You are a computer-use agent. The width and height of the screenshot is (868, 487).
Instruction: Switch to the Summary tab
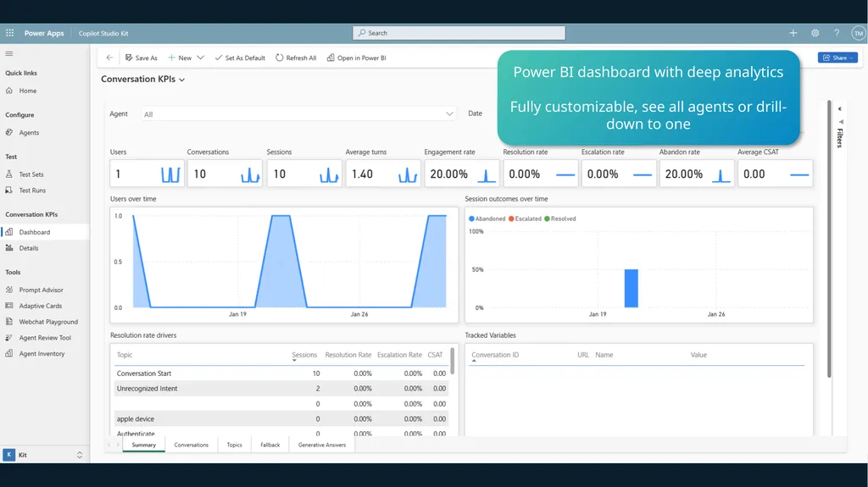[x=144, y=445]
